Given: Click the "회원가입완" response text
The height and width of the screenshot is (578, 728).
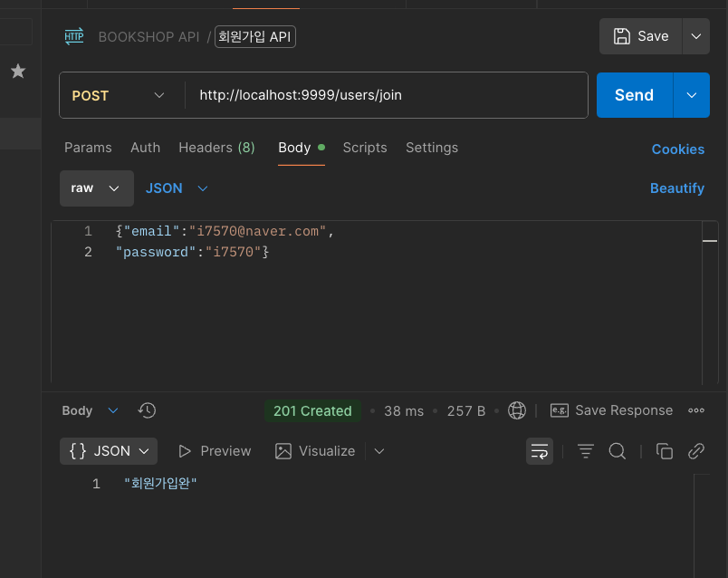Looking at the screenshot, I should pos(160,483).
